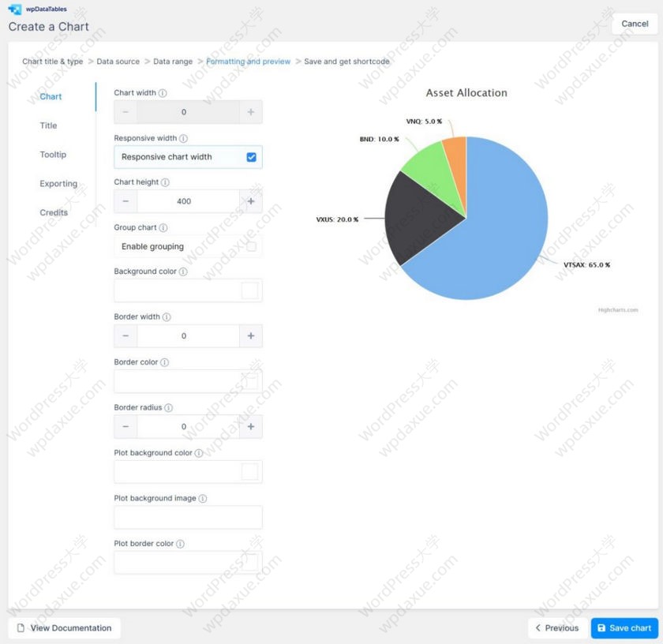The height and width of the screenshot is (644, 663).
Task: Go to Save and get shortcode step
Action: click(346, 62)
